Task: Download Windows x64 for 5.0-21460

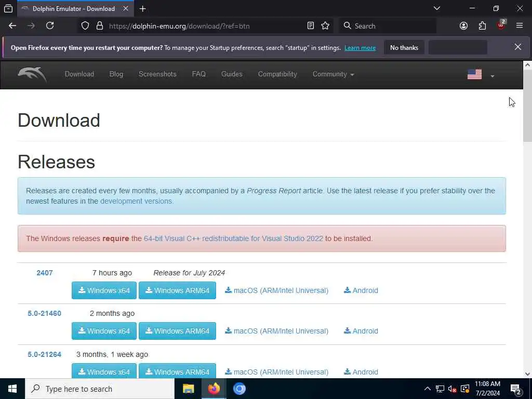Action: click(x=104, y=331)
